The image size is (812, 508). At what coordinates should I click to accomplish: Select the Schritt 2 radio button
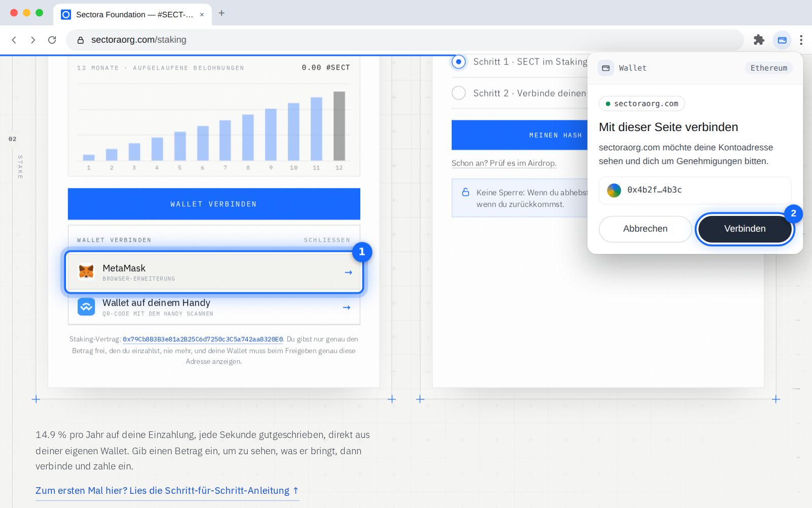click(459, 93)
